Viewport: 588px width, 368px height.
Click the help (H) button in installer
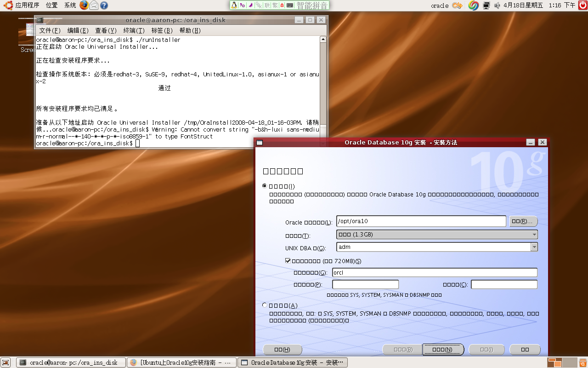click(x=283, y=350)
